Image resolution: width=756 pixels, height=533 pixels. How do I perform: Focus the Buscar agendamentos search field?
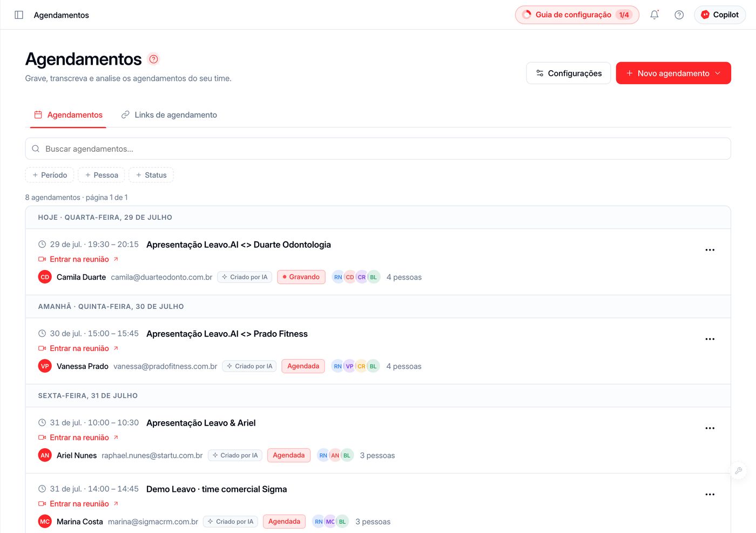(378, 149)
